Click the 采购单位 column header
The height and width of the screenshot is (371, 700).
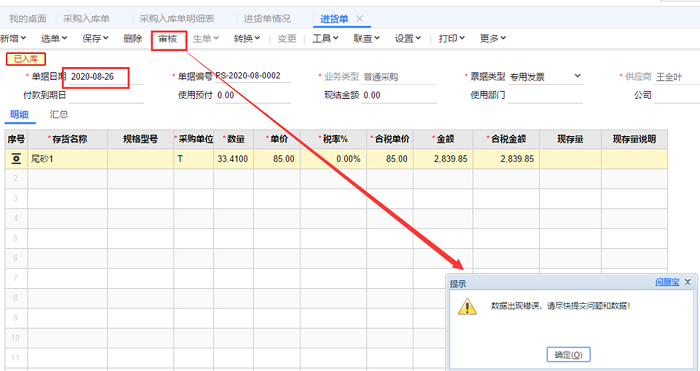pyautogui.click(x=193, y=139)
